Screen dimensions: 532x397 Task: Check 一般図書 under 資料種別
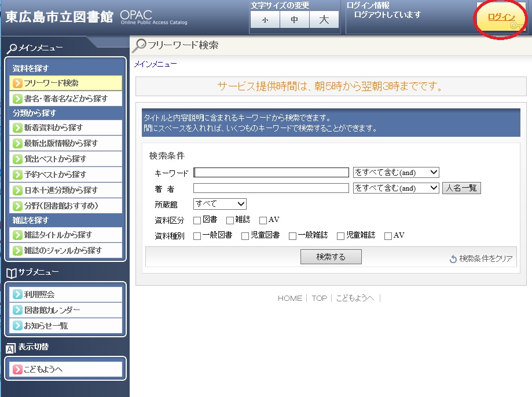(x=197, y=236)
